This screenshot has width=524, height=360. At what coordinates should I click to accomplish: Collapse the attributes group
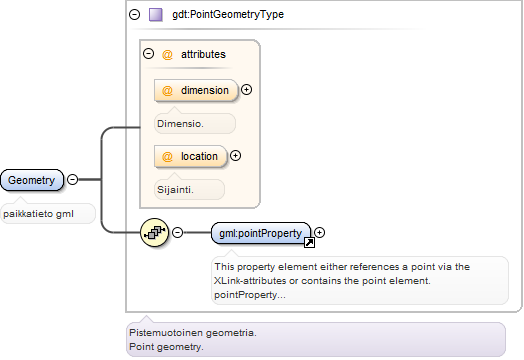coord(148,53)
